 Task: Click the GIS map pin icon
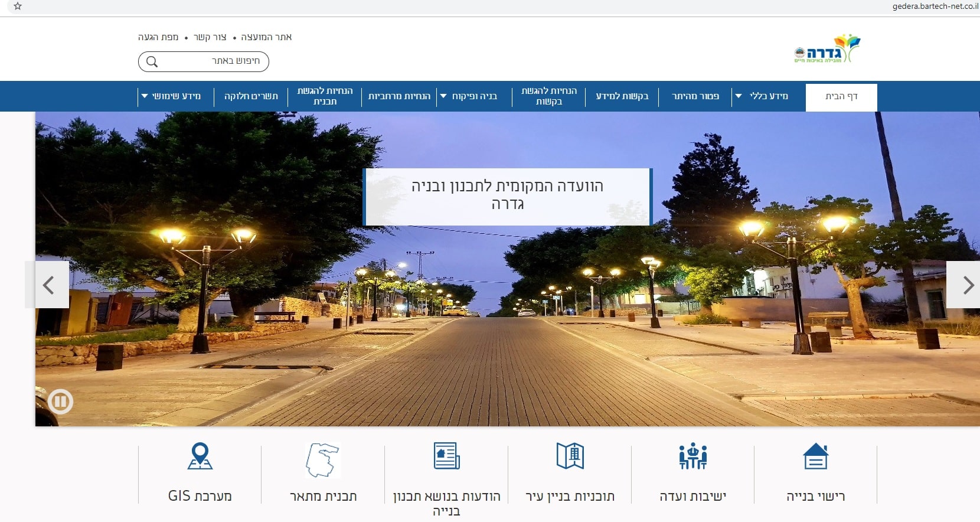point(200,456)
